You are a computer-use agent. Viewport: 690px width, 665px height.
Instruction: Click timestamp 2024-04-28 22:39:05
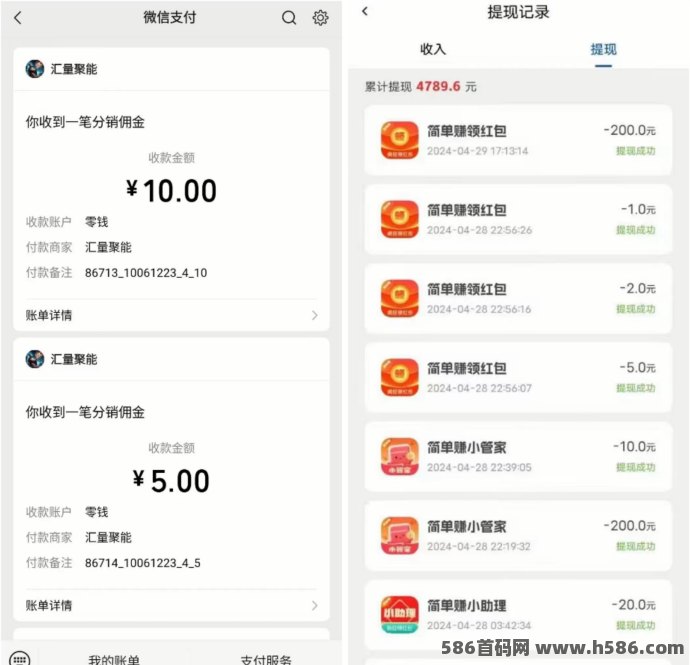[479, 467]
